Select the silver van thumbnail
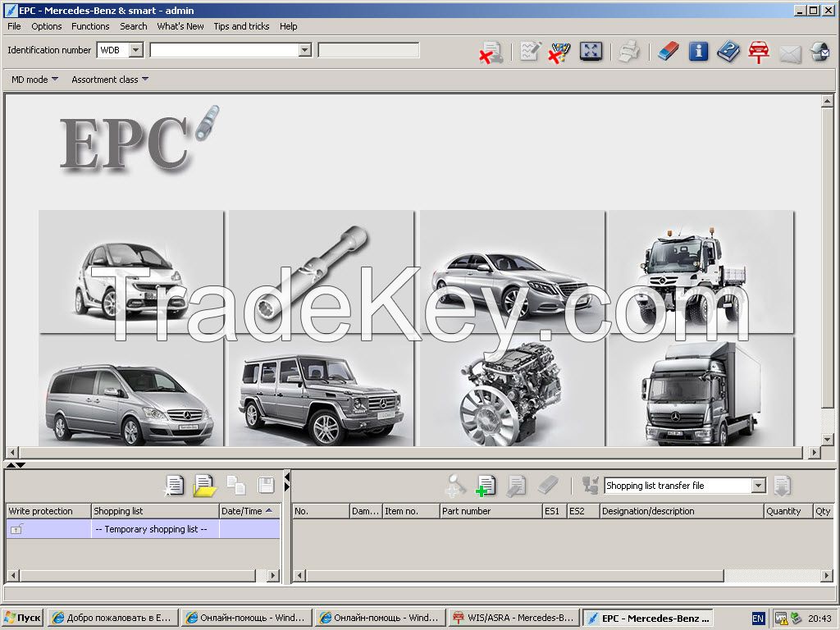 (131, 391)
